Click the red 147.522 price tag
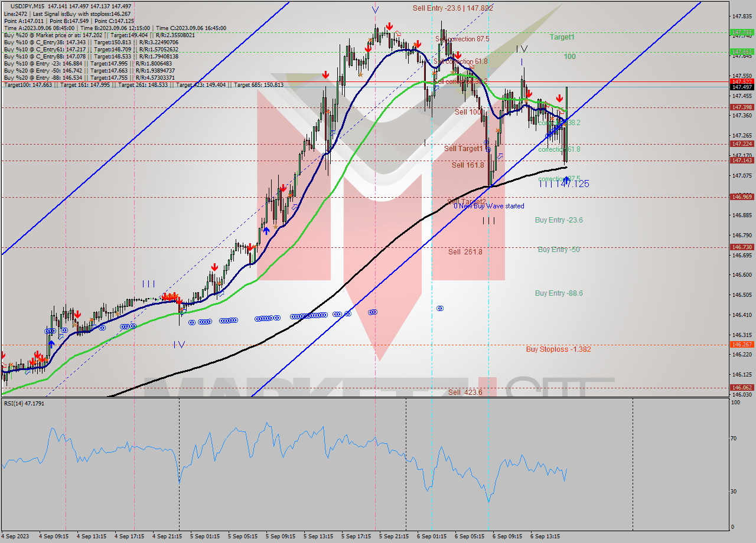This screenshot has height=543, width=756. click(742, 81)
